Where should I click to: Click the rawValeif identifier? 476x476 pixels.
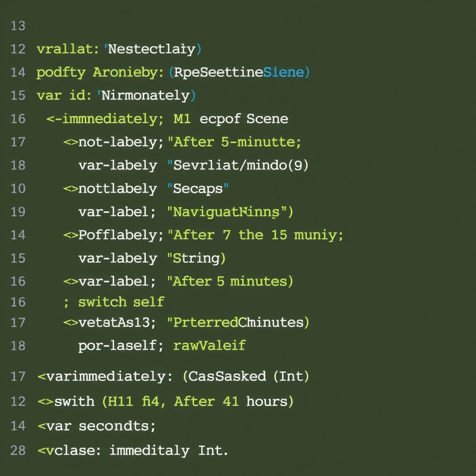(x=209, y=345)
